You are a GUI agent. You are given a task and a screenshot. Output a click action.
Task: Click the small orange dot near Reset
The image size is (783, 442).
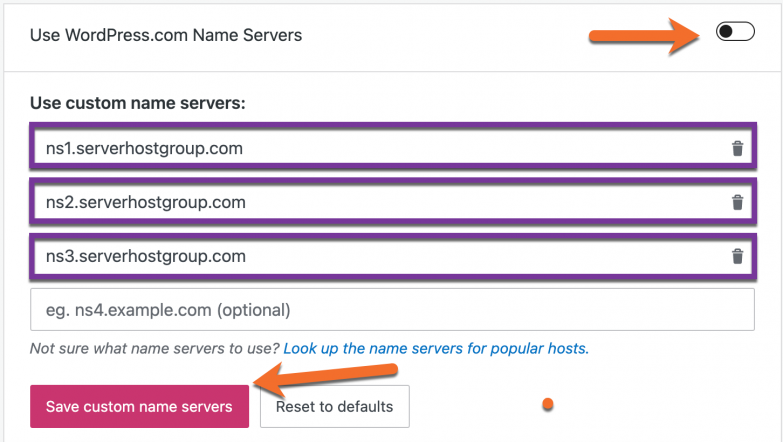pyautogui.click(x=547, y=405)
